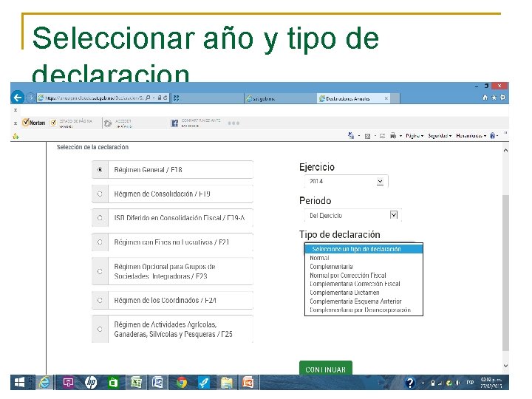Open Windows Store from the taskbar
This screenshot has width=532, height=399.
(113, 383)
